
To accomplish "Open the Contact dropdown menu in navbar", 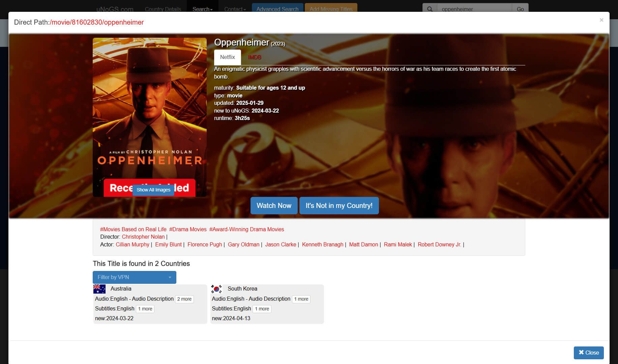I will pyautogui.click(x=235, y=9).
